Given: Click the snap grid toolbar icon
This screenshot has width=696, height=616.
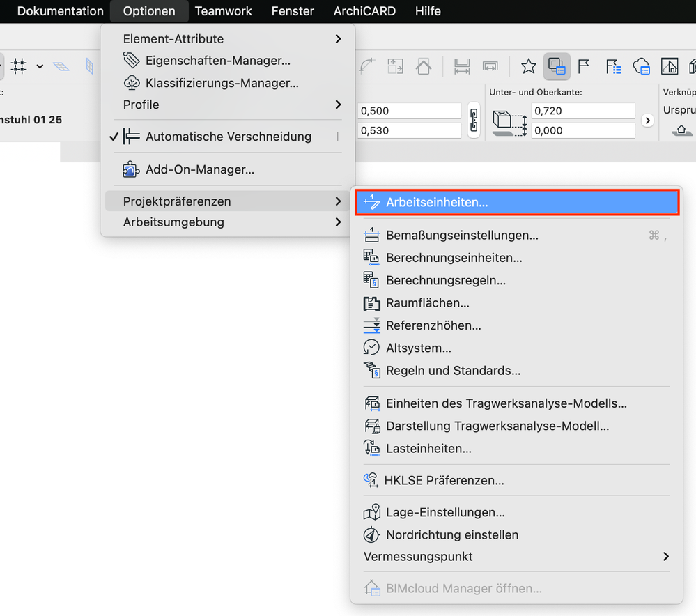Looking at the screenshot, I should 19,66.
